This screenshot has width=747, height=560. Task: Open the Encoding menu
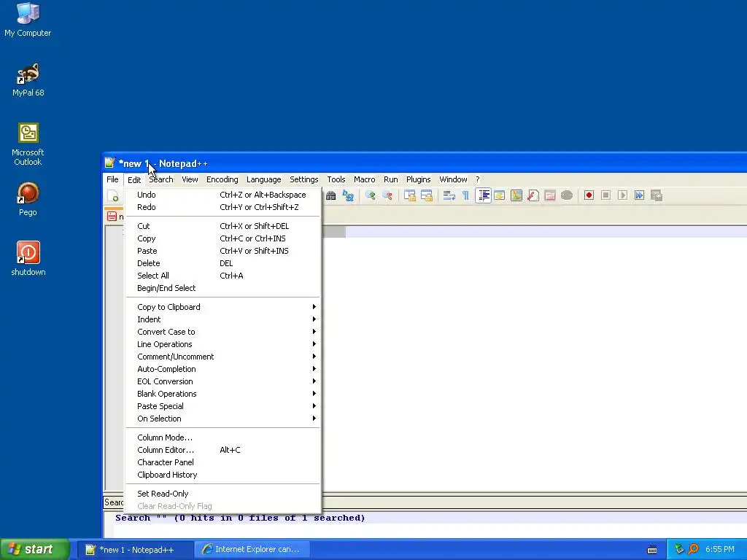[222, 179]
